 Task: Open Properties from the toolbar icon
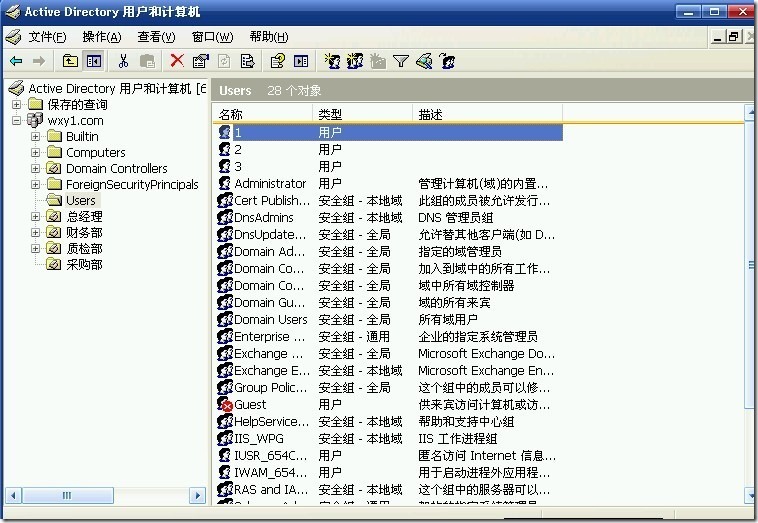(x=200, y=61)
